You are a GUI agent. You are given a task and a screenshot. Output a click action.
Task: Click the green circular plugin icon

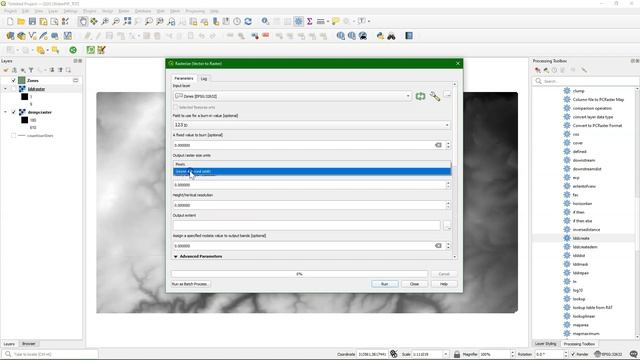(73, 50)
